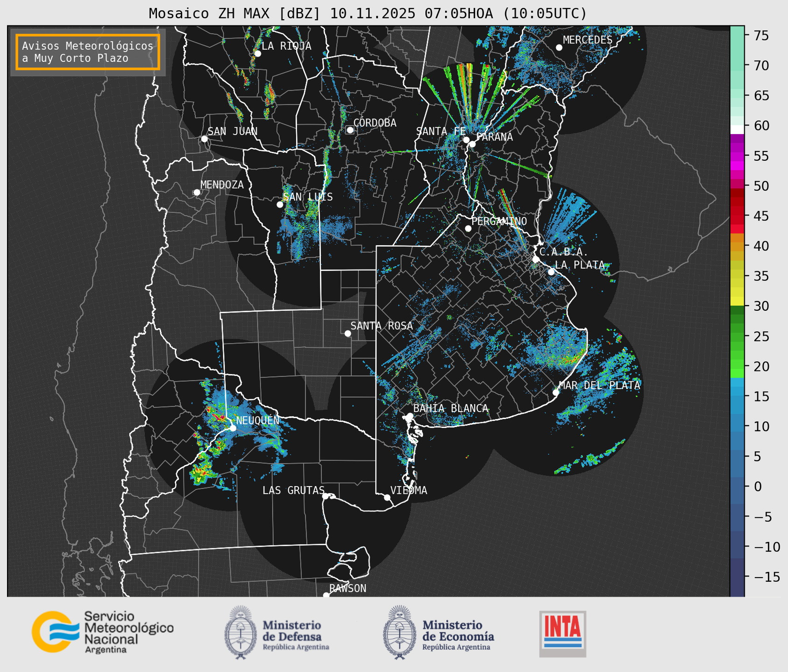Click the La Rioja city marker
Viewport: 788px width, 672px height.
pyautogui.click(x=257, y=54)
